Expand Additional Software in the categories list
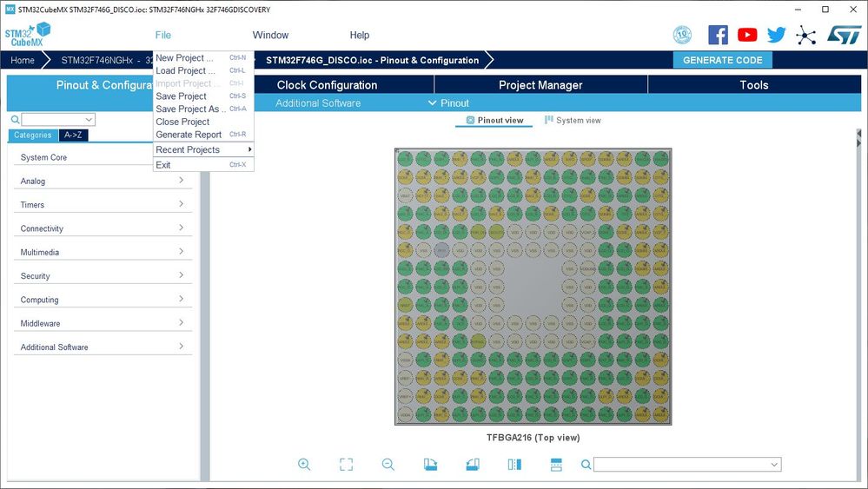 point(103,347)
